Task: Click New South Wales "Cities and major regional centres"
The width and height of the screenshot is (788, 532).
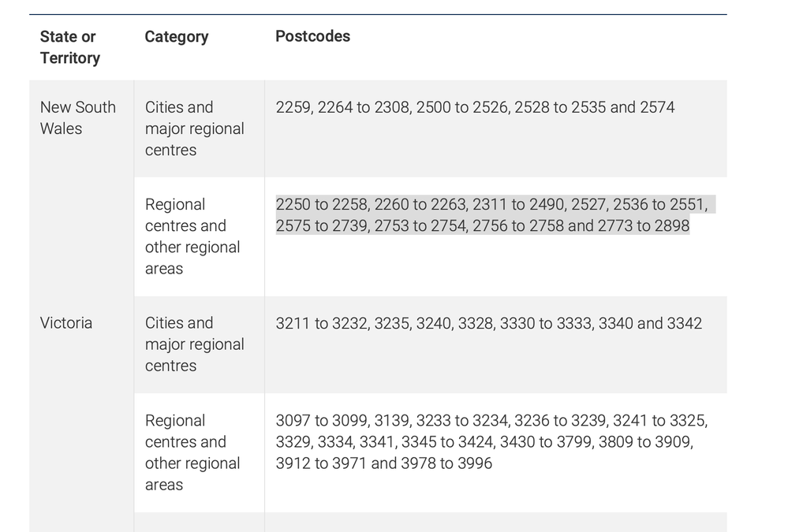Action: [194, 128]
